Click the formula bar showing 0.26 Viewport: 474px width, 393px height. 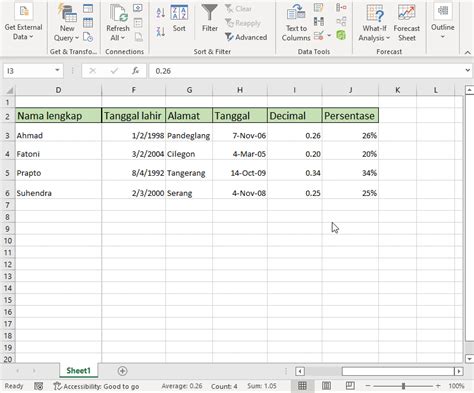point(306,71)
